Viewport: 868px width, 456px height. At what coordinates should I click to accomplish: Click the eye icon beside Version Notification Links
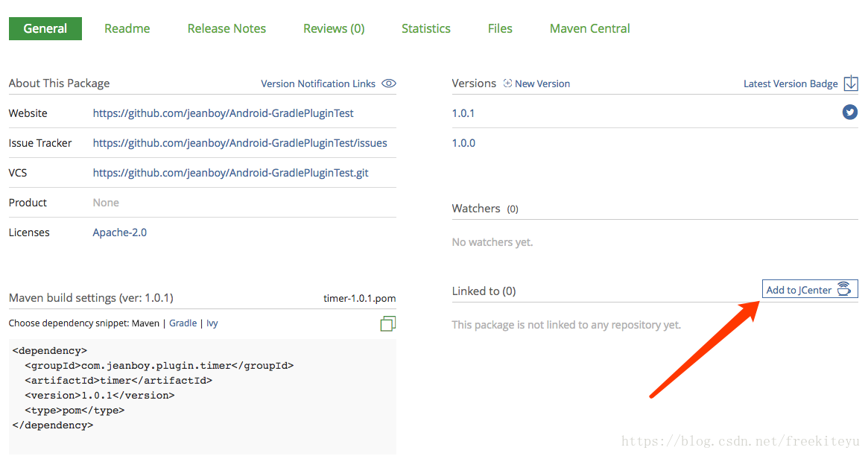389,83
